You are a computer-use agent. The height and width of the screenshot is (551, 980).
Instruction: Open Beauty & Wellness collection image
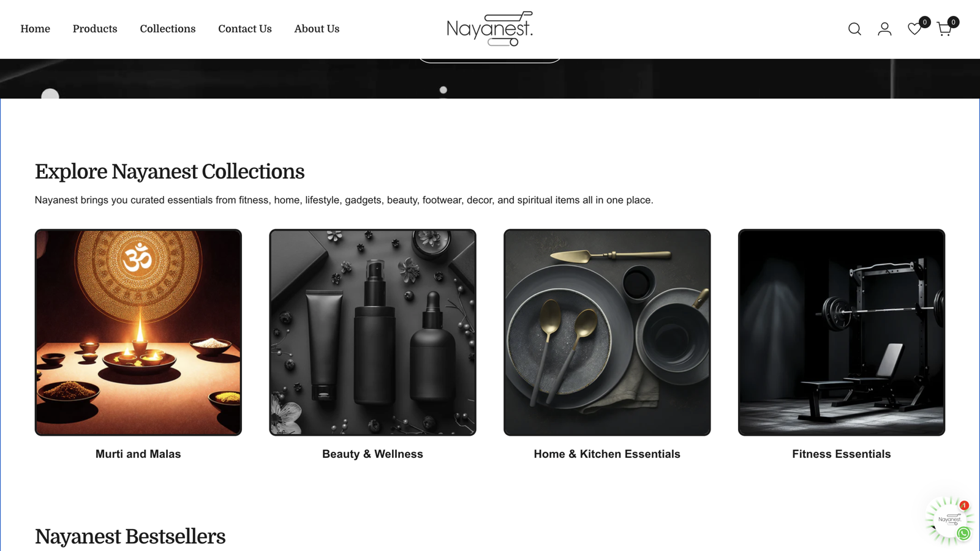(373, 332)
